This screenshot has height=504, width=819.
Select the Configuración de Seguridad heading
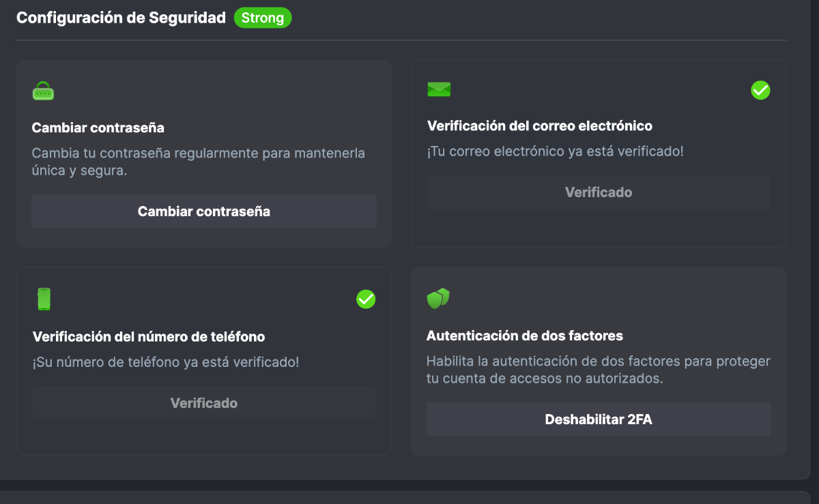(121, 18)
